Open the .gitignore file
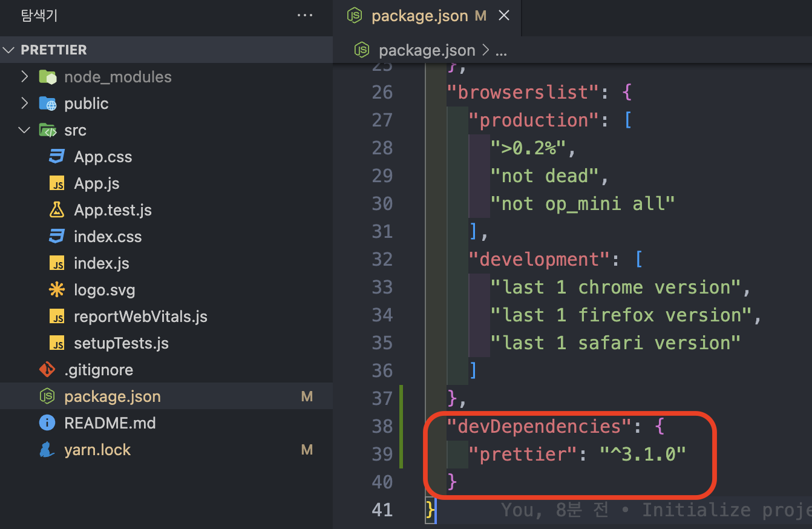This screenshot has height=529, width=812. tap(99, 370)
